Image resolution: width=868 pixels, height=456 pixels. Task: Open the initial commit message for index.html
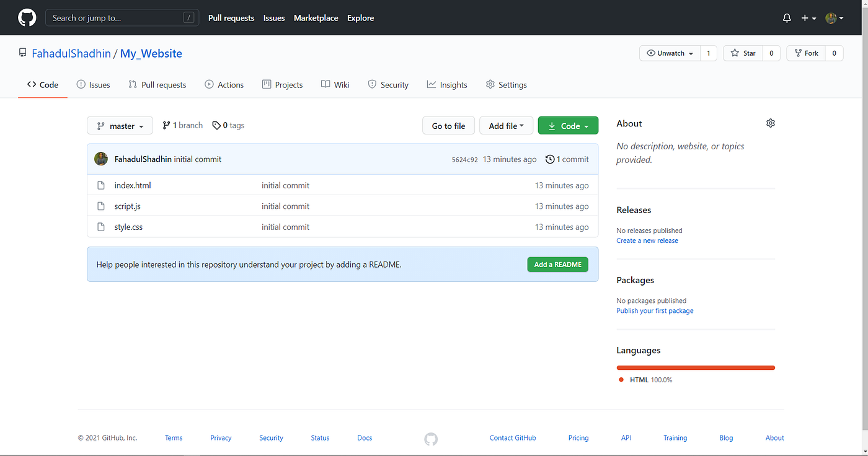[x=285, y=185]
